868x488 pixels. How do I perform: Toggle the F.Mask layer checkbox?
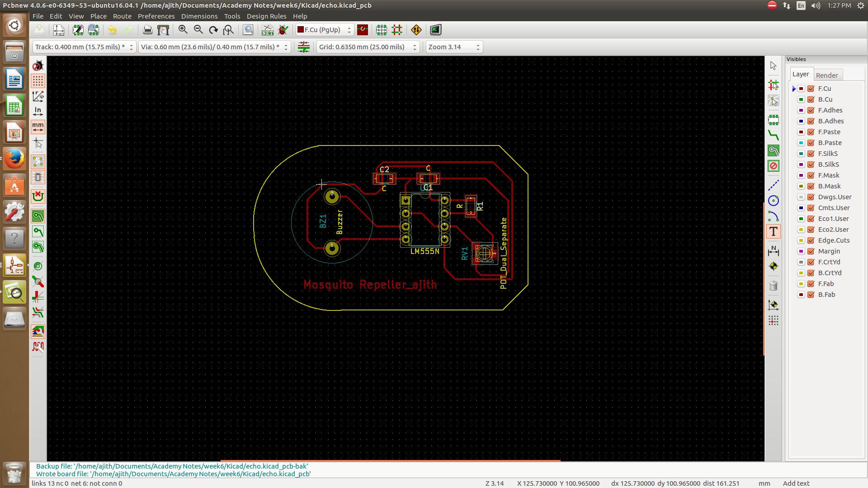811,175
